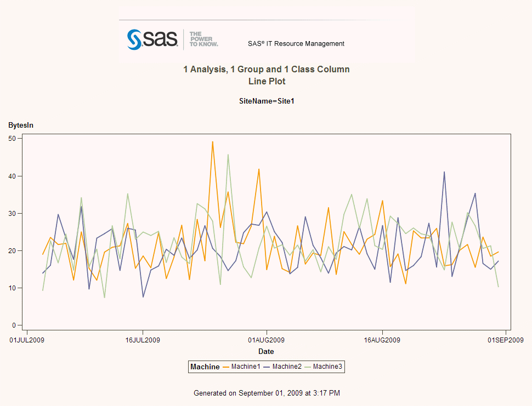Image resolution: width=532 pixels, height=406 pixels.
Task: Click the bold Machine legend title
Action: [x=205, y=367]
